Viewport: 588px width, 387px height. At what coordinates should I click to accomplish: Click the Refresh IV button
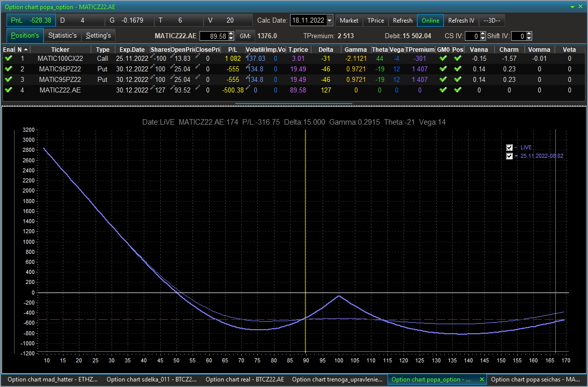[x=461, y=21]
